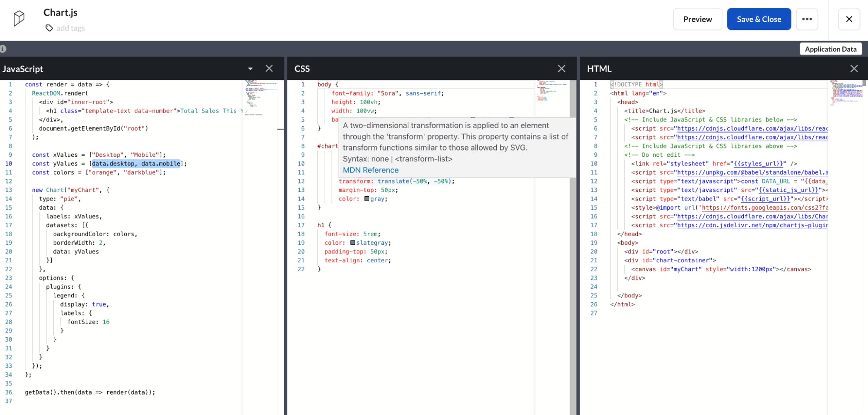
Task: Click the const colors line
Action: [99, 172]
